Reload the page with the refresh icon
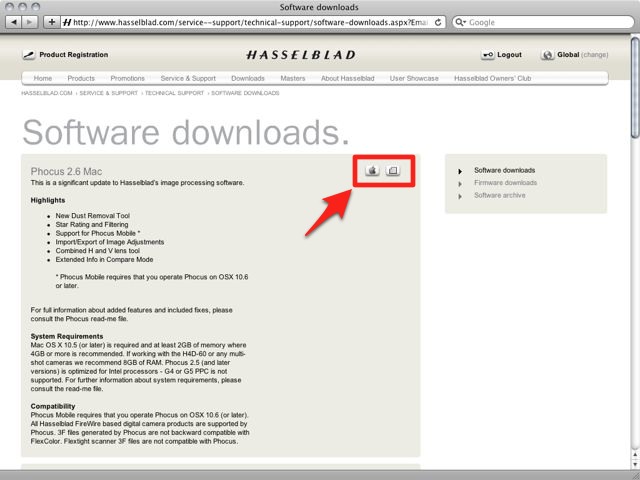Image resolution: width=640 pixels, height=480 pixels. point(438,22)
